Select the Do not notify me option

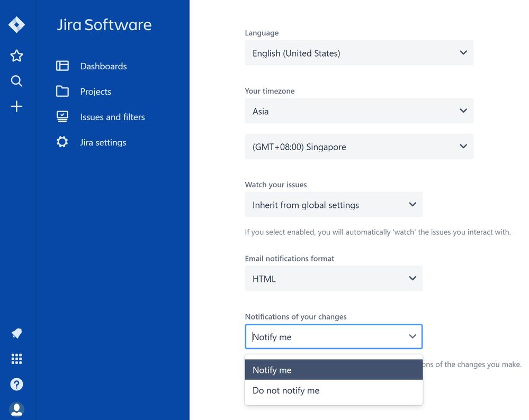334,390
